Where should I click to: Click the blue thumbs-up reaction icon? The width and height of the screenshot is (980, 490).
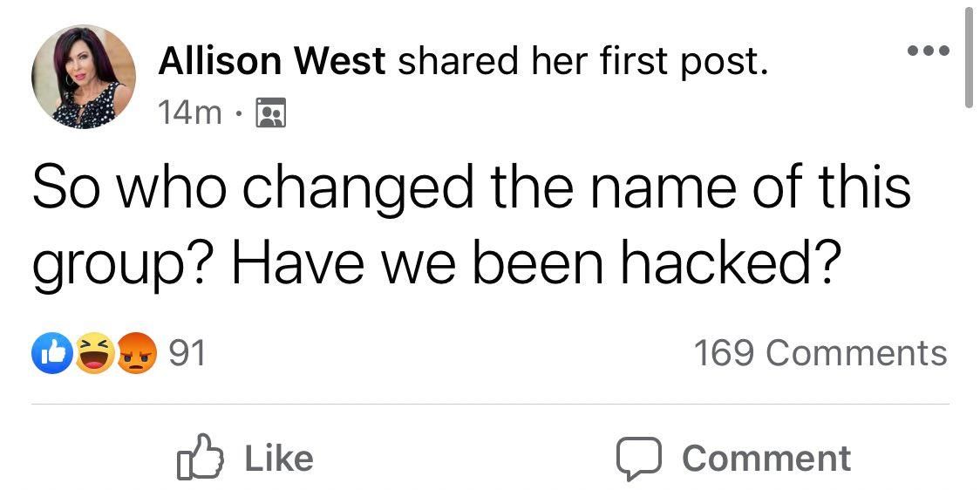52,353
